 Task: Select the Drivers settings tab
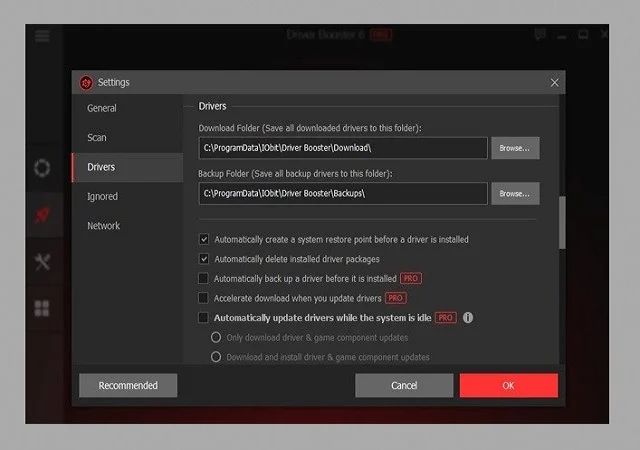coord(127,167)
